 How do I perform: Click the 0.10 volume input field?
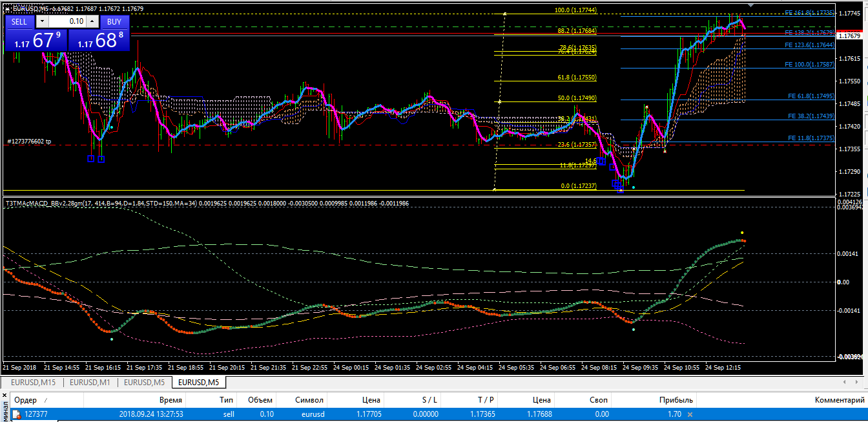(x=67, y=21)
